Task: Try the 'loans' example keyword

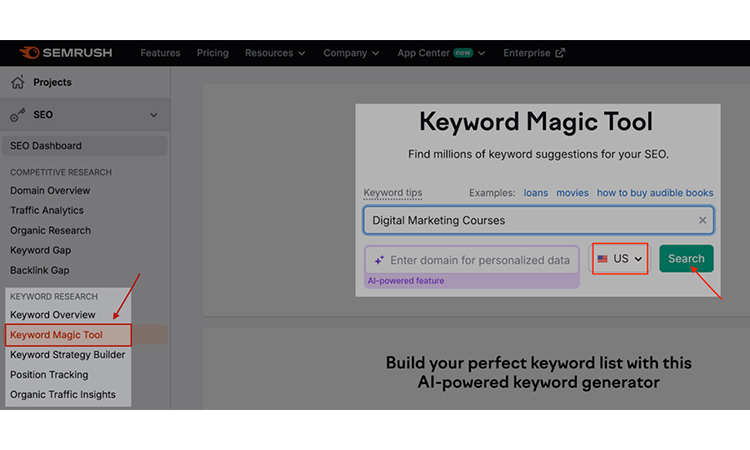Action: 536,193
